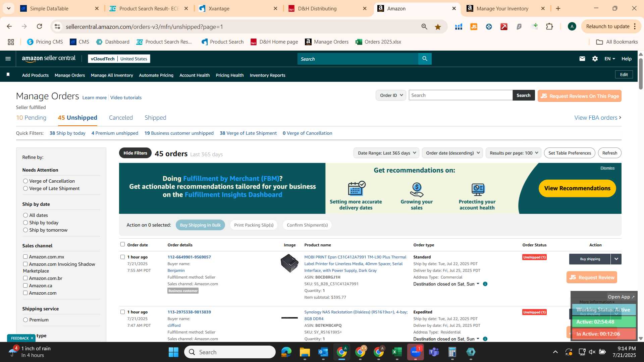Click the Hide Filters button

pos(135,153)
